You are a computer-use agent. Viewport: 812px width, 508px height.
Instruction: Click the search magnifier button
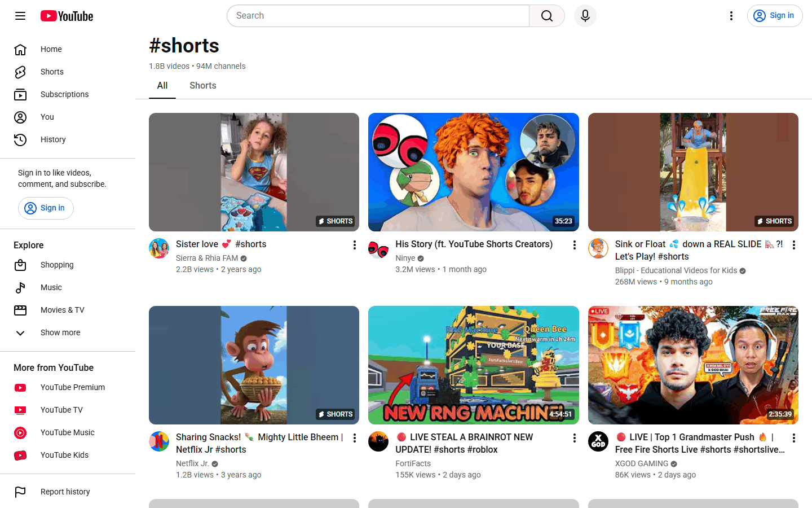(547, 16)
